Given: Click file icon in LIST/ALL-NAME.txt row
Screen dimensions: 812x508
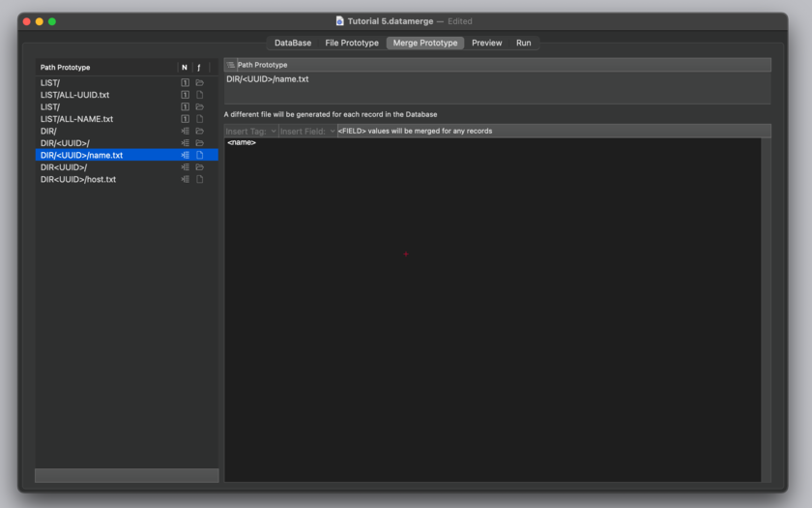Looking at the screenshot, I should coord(199,119).
